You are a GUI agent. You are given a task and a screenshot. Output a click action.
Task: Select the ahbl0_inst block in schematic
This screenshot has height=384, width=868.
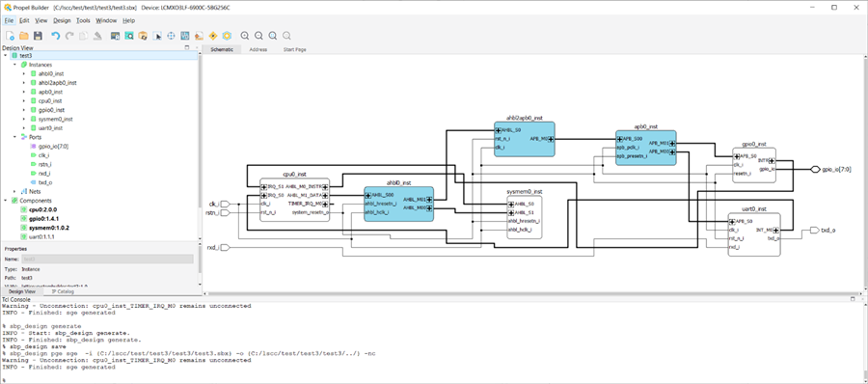[398, 204]
